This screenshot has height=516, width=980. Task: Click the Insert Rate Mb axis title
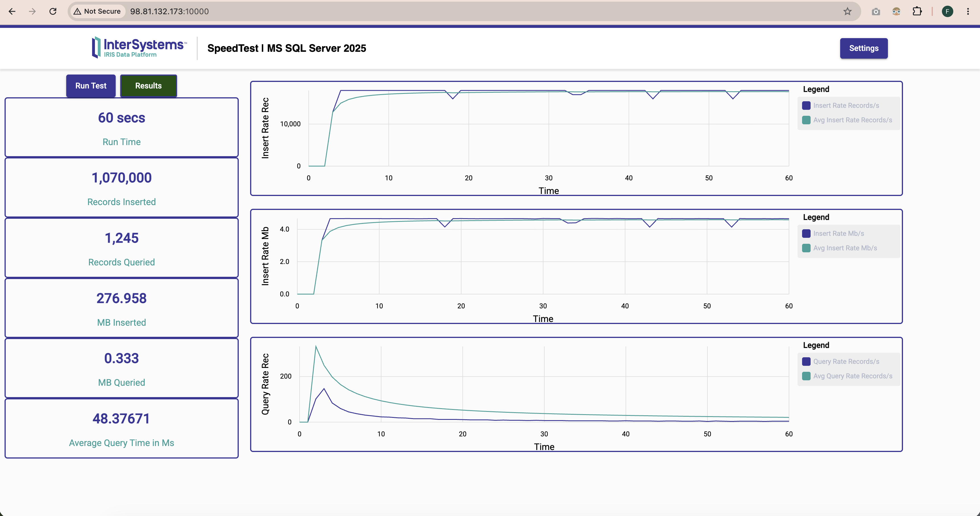[x=265, y=256]
